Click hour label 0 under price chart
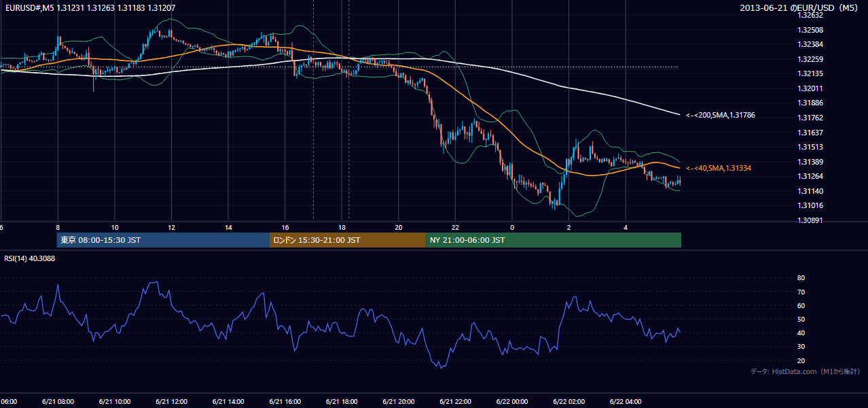Screen dimensions: 868x408 tap(512, 227)
